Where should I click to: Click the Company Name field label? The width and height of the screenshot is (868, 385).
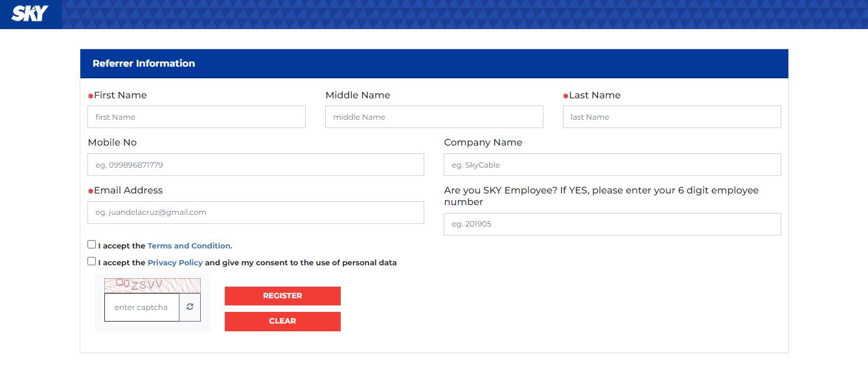coord(483,142)
